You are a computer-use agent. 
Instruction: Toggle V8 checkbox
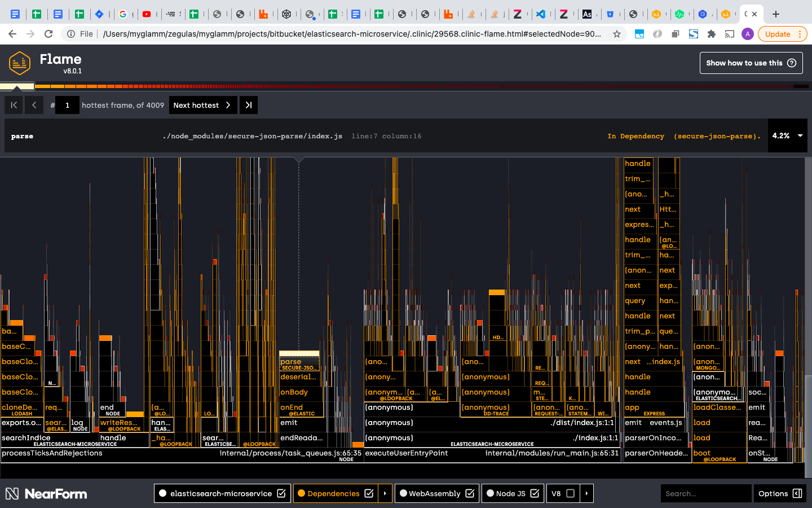(x=570, y=493)
